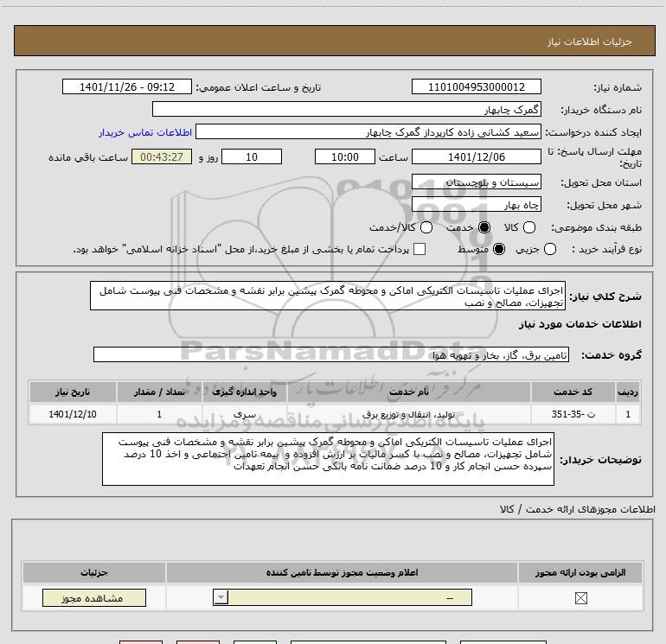Click the delivery city field چاه بهار

pos(476,205)
